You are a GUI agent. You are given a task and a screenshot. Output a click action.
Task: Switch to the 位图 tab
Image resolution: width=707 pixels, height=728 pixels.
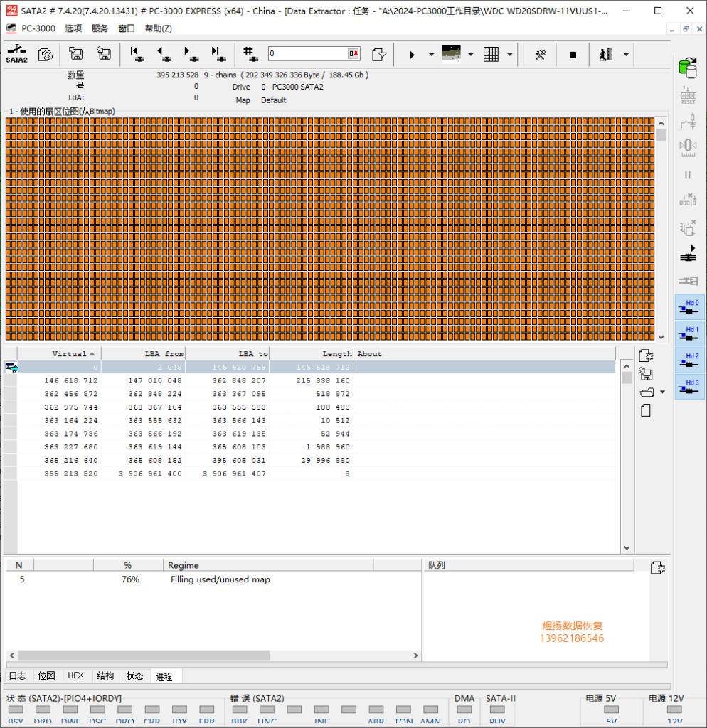click(46, 676)
